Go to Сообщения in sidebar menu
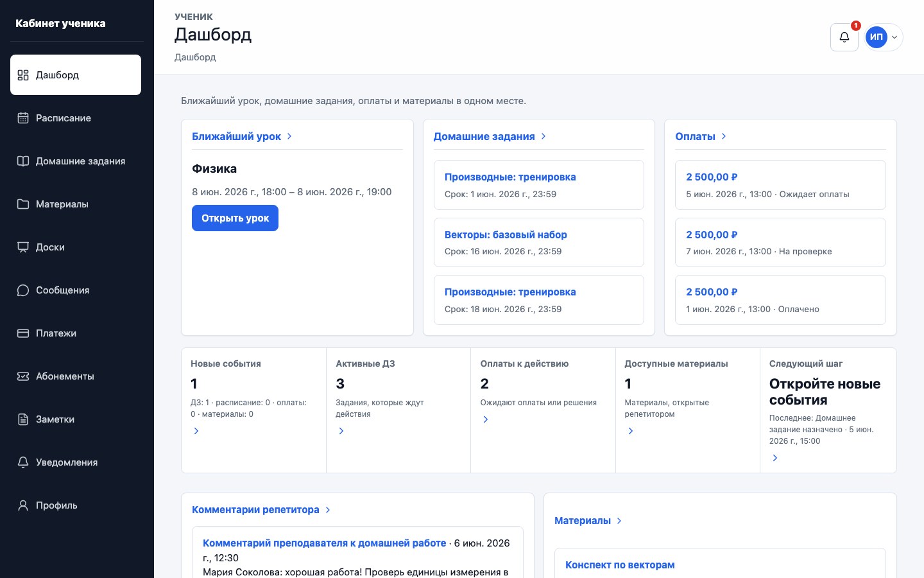The width and height of the screenshot is (924, 578). click(76, 290)
